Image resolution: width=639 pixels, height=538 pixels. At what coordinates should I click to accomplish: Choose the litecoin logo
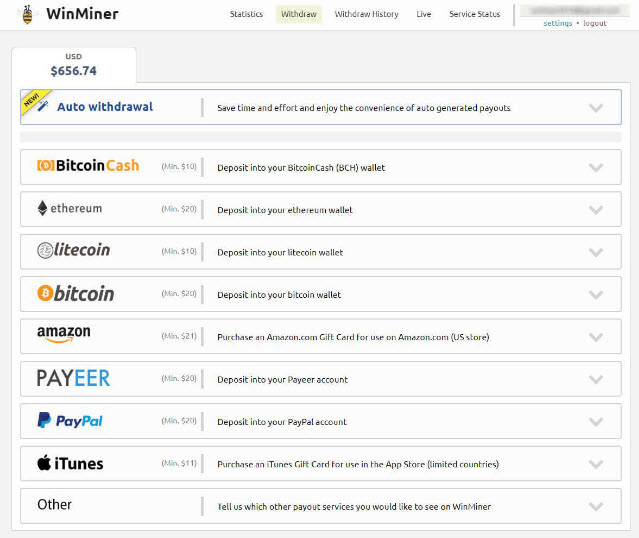[x=73, y=250]
